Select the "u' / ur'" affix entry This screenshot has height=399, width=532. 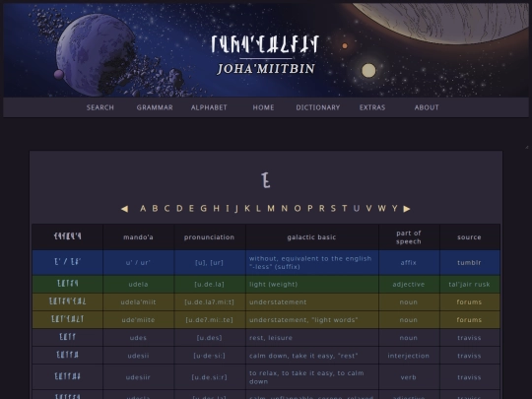point(138,263)
